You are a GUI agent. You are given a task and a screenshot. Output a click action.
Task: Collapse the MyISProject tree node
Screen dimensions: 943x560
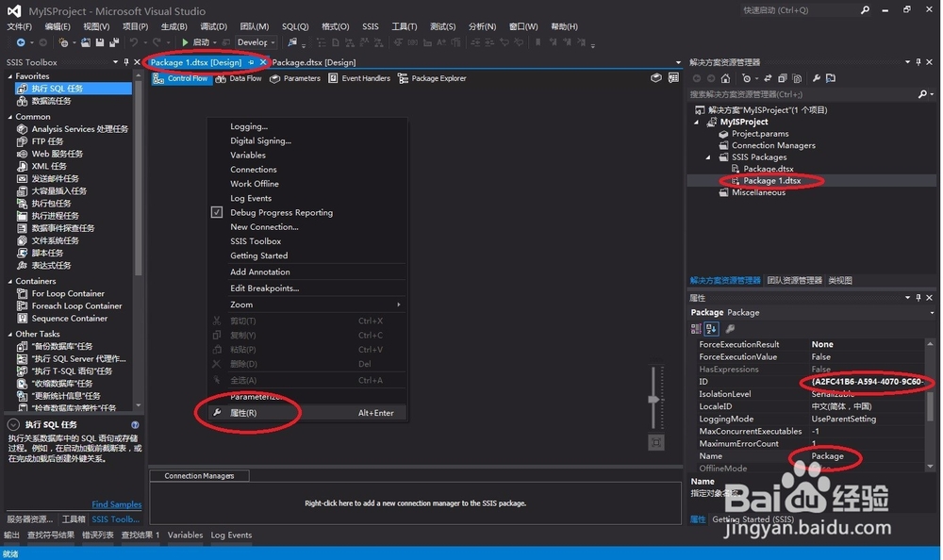pos(697,123)
